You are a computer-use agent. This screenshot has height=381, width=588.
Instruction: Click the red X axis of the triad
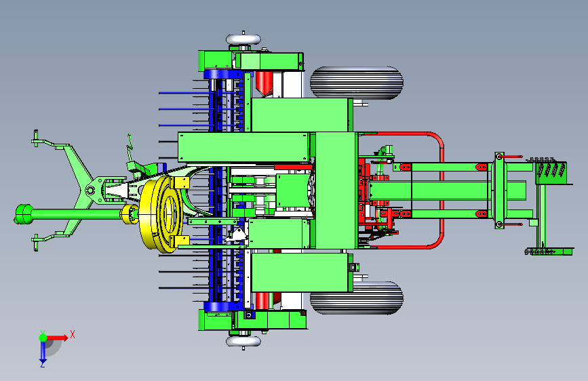(57, 338)
